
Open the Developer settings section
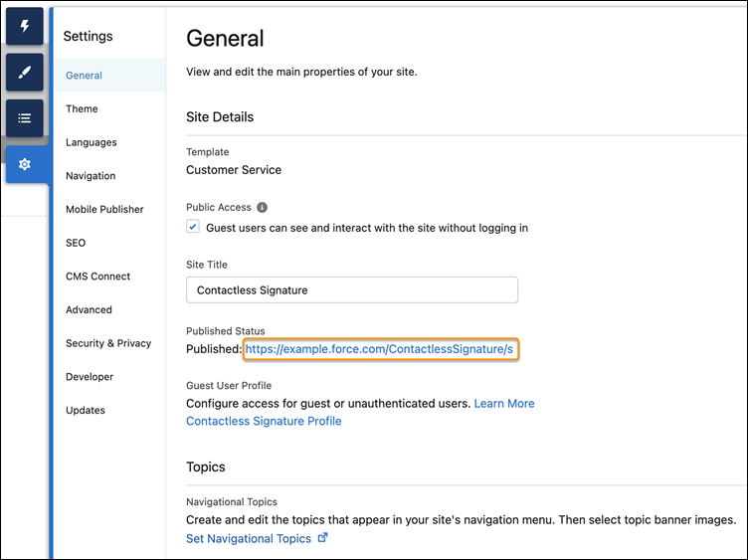coord(90,377)
